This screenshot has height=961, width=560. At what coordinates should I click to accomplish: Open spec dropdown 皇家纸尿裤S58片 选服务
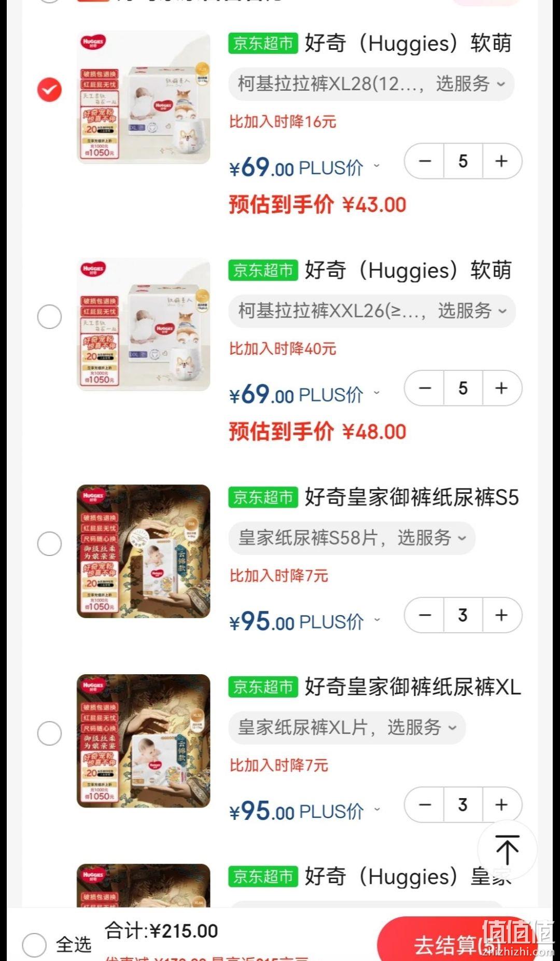[352, 538]
